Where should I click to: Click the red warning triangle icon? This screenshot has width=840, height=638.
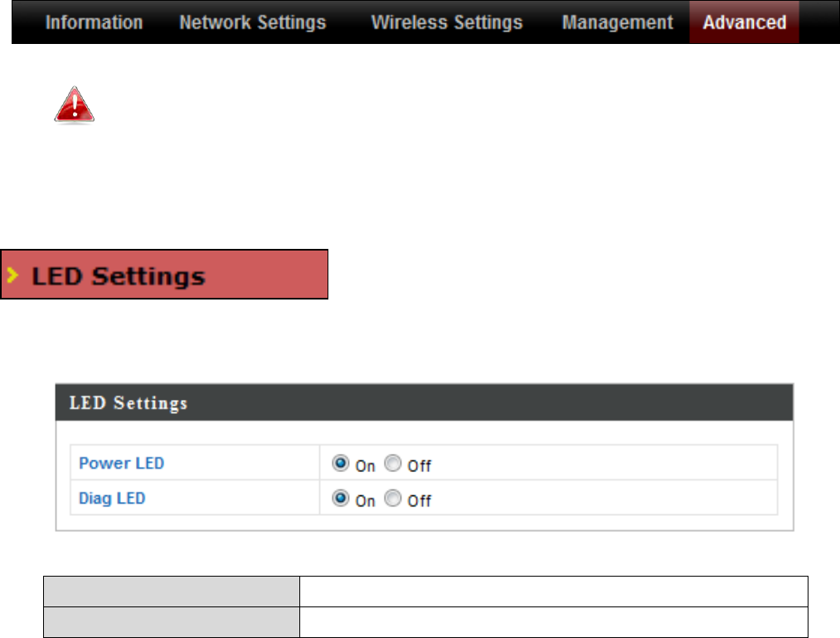pos(75,105)
